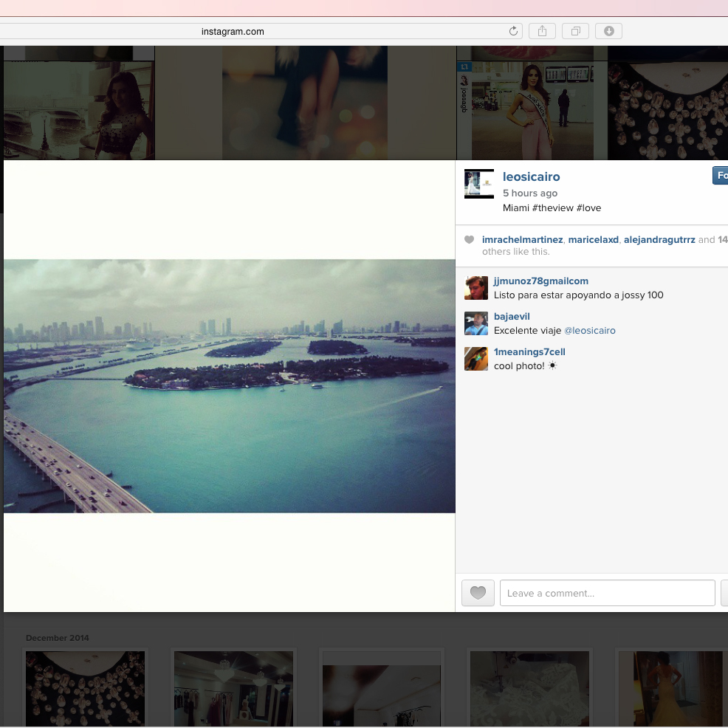The height and width of the screenshot is (728, 728).
Task: Open alejandragutrrz's profile from likes
Action: 659,239
